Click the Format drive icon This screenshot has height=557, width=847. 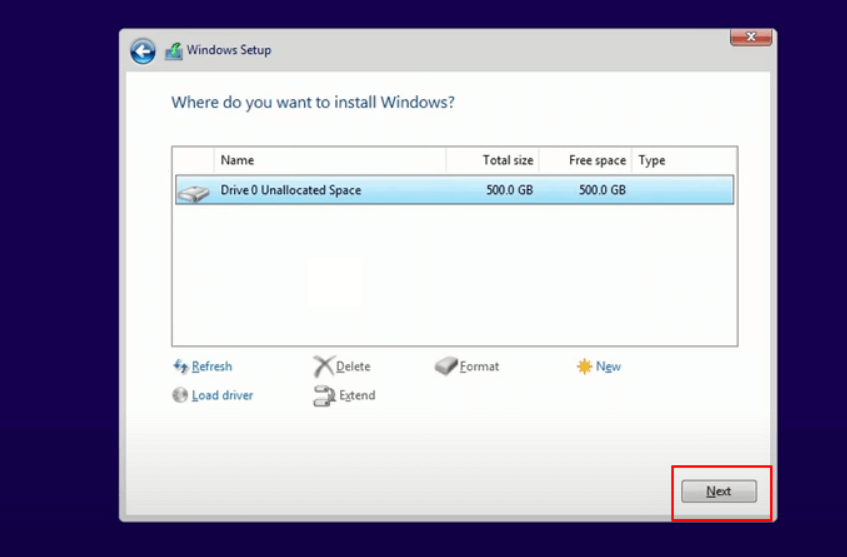[446, 367]
